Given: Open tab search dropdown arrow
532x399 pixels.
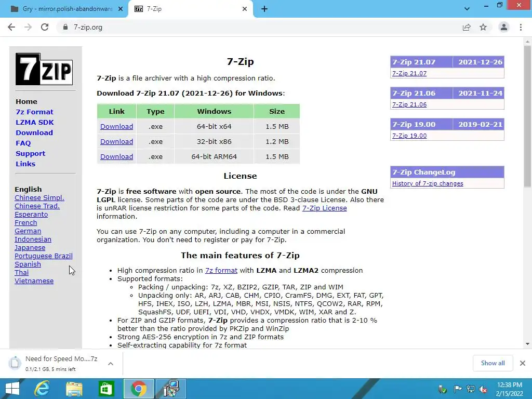Looking at the screenshot, I should 467,9.
